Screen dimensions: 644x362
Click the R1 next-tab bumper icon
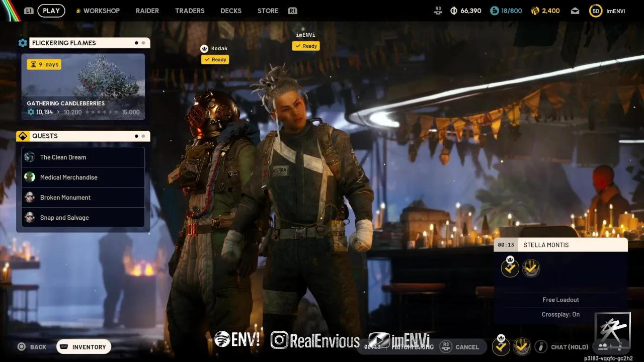(292, 11)
